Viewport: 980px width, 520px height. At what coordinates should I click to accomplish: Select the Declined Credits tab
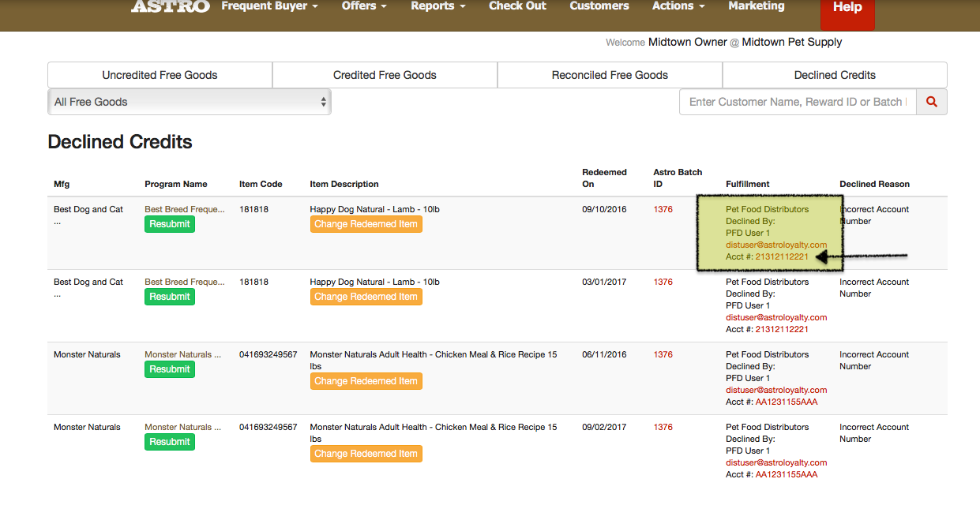(835, 75)
